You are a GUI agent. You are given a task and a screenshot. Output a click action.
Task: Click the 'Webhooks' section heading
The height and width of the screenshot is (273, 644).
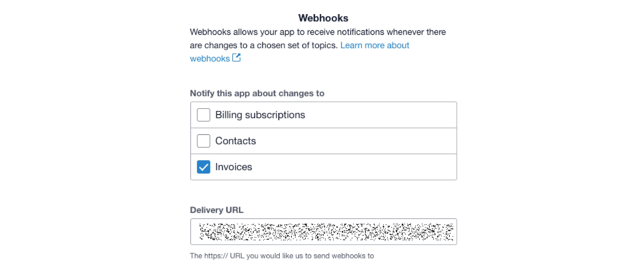[323, 18]
